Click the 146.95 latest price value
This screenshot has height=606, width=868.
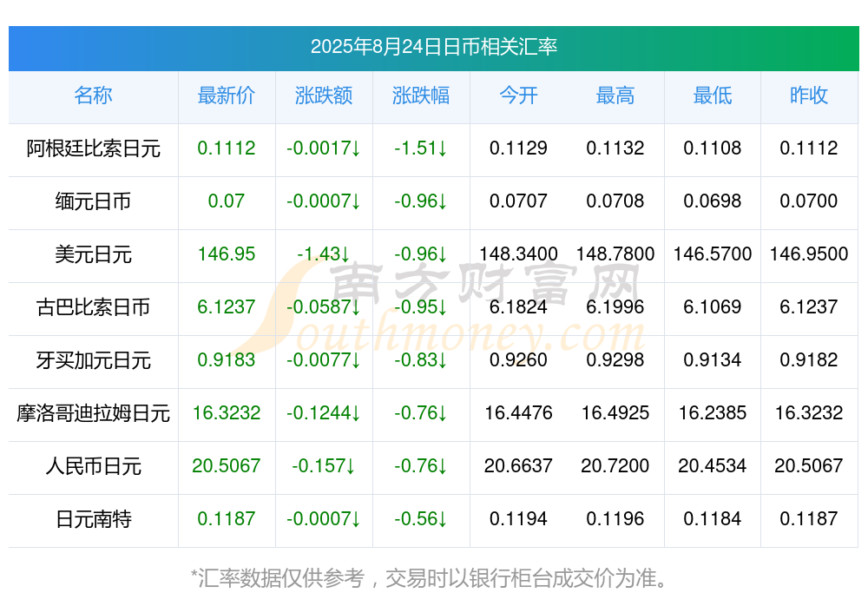[227, 254]
